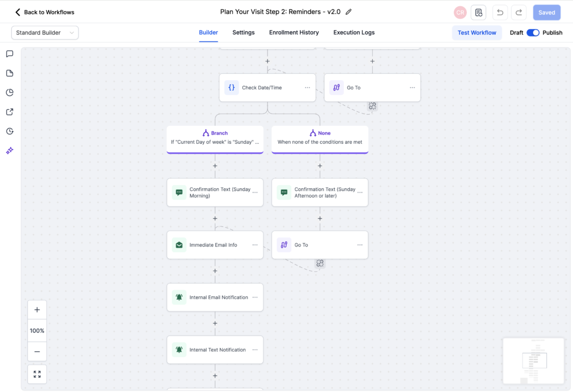Go Back to Workflows
The image size is (573, 392).
click(x=45, y=12)
